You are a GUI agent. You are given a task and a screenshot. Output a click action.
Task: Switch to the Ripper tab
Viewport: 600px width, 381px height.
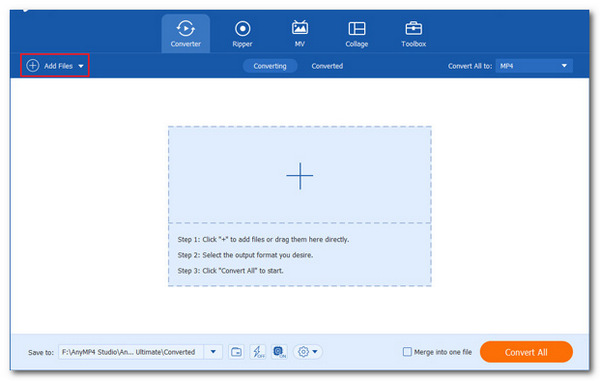tap(242, 34)
